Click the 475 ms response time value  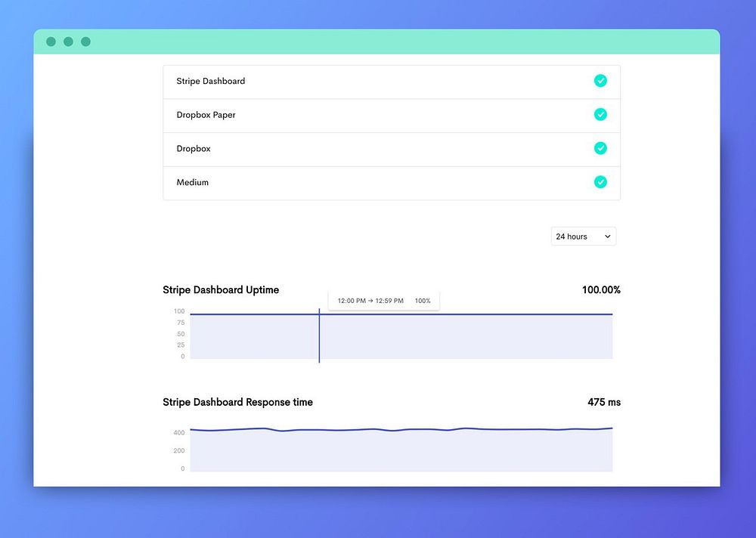604,402
